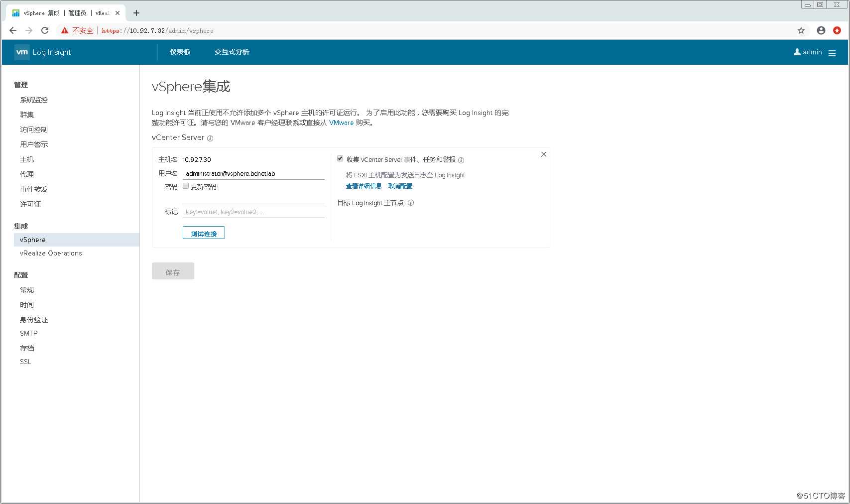Open the 仪表板 tab

(x=180, y=52)
